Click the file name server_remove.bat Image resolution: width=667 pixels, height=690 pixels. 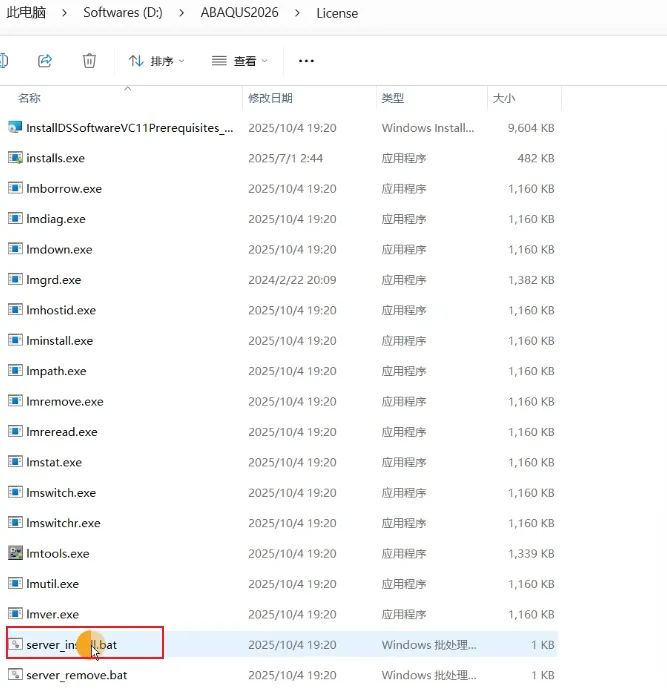click(x=77, y=675)
